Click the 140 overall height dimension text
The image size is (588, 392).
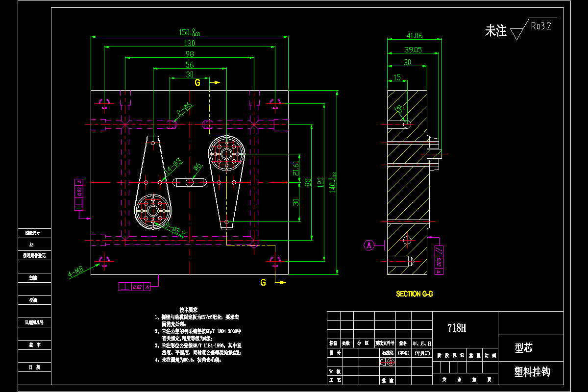[334, 182]
